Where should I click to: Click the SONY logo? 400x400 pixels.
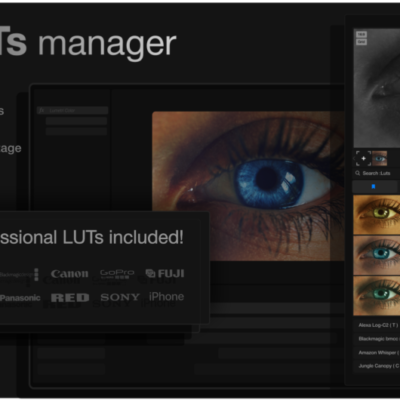[x=120, y=297]
